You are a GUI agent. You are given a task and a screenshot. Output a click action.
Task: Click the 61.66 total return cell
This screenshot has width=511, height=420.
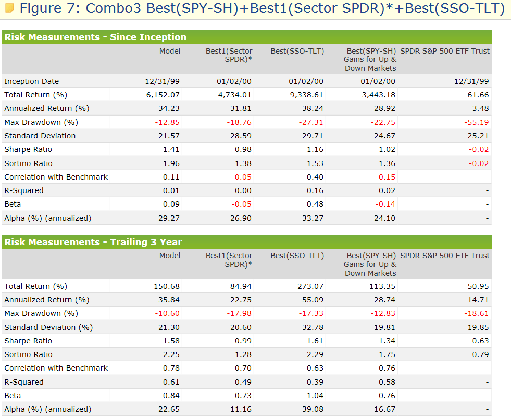click(478, 95)
